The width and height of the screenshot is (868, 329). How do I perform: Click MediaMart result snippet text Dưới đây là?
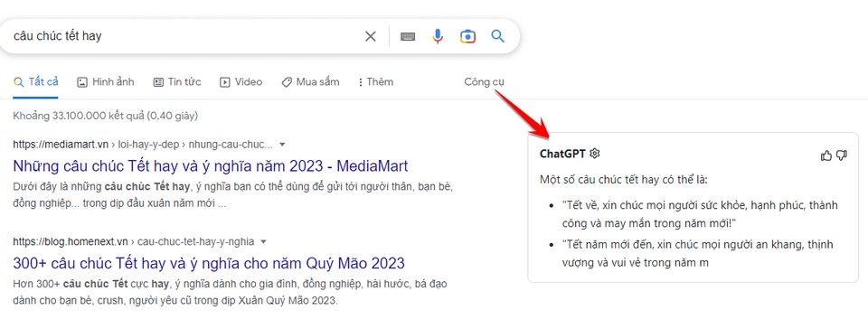(x=233, y=194)
